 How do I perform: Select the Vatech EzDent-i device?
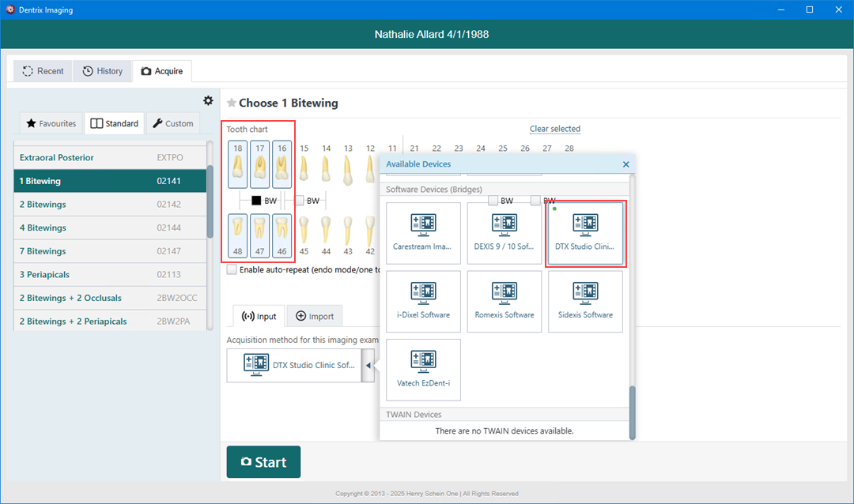tap(423, 370)
